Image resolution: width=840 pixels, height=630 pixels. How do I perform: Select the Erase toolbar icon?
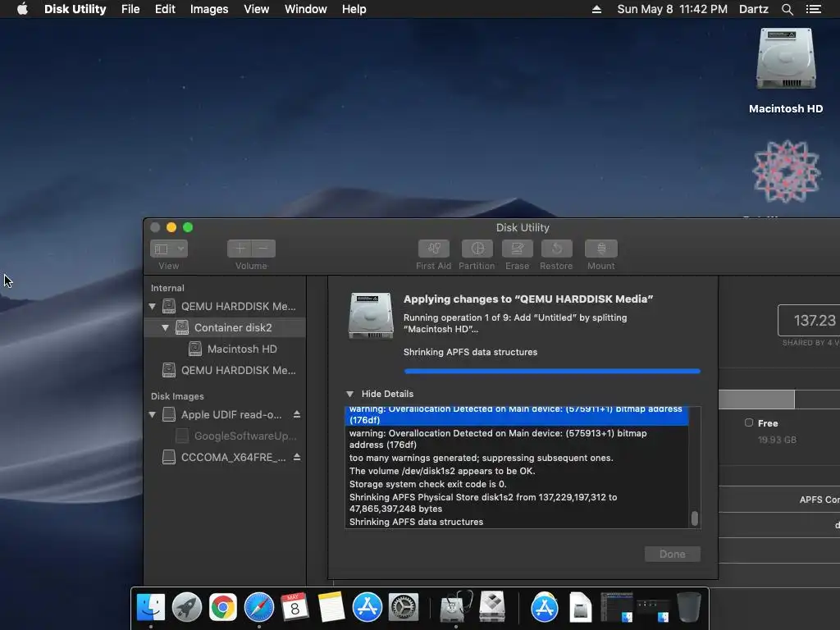click(517, 249)
